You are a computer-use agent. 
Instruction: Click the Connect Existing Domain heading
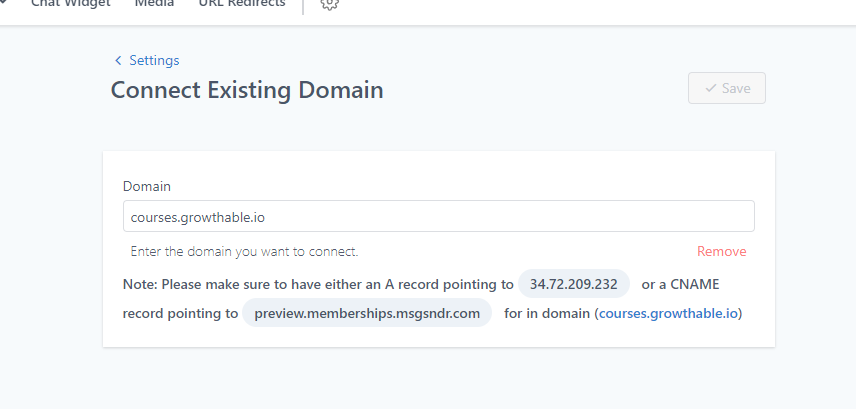coord(247,90)
